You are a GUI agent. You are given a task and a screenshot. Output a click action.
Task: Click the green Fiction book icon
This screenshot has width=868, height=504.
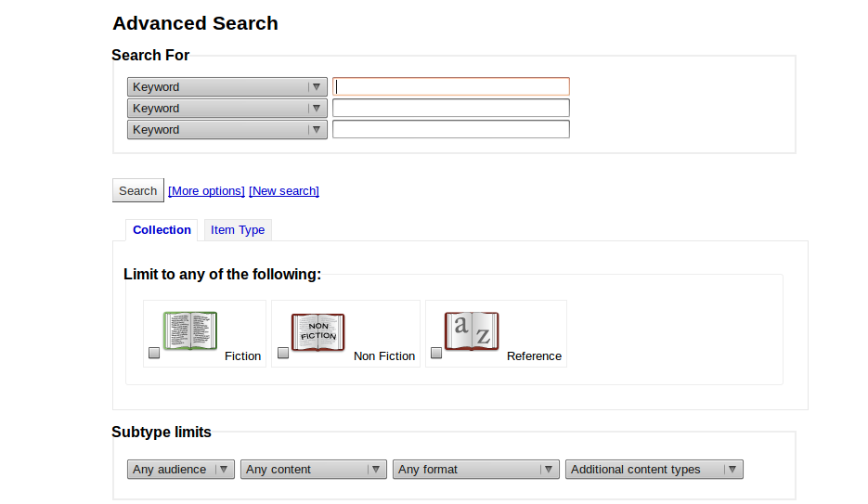(190, 331)
